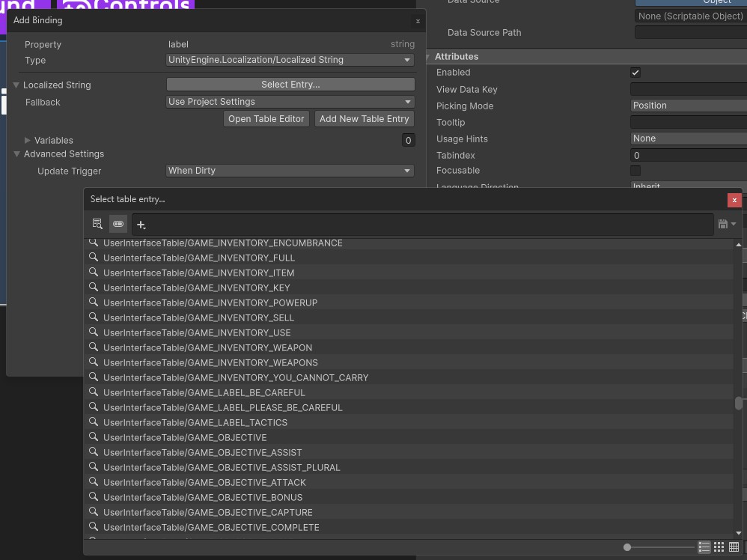Click the search-in-table-collection icon in the toolbar

(x=97, y=224)
